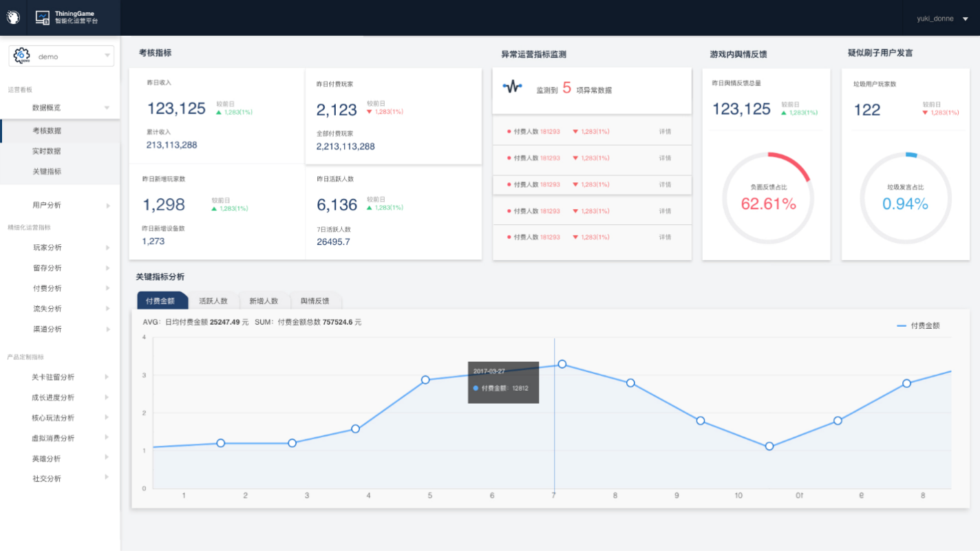Click the 昨日新增设备数 value 1,273
The height and width of the screenshot is (551, 980).
[x=153, y=241]
